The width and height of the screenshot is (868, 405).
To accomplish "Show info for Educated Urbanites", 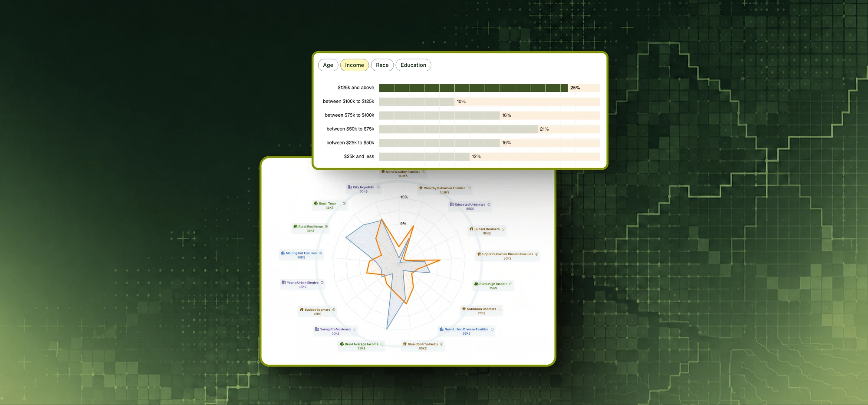I will tap(489, 204).
